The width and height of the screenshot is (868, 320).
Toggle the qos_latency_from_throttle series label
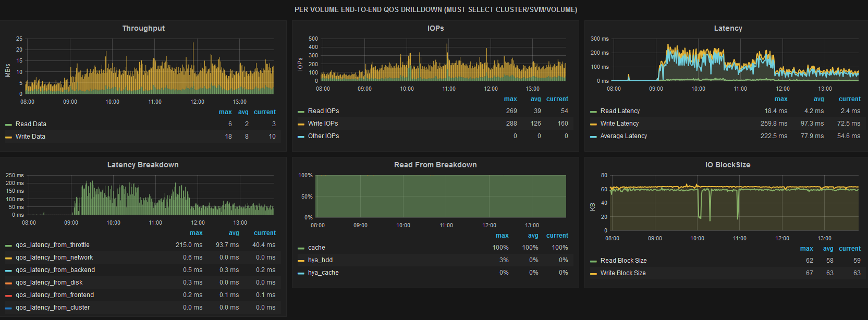52,245
